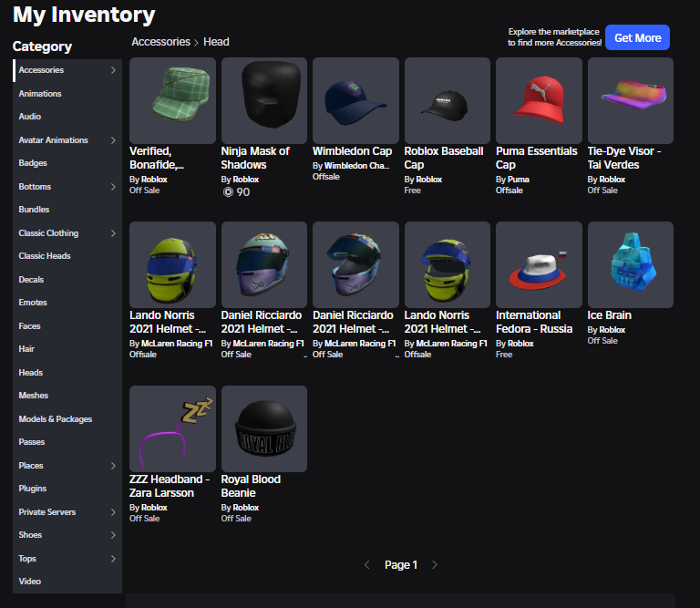Open the ZZZ Headband - Zara Larsson title
700x608 pixels.
(170, 486)
